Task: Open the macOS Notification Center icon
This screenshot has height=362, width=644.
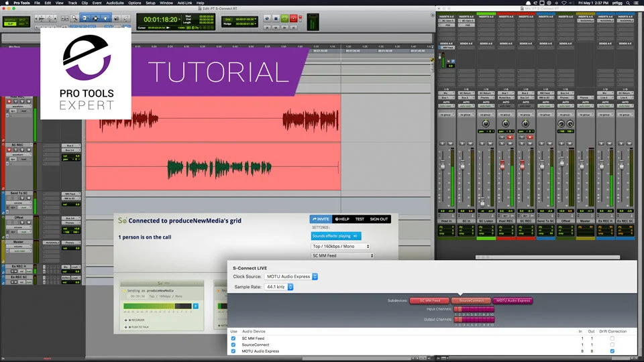Action: click(x=637, y=3)
